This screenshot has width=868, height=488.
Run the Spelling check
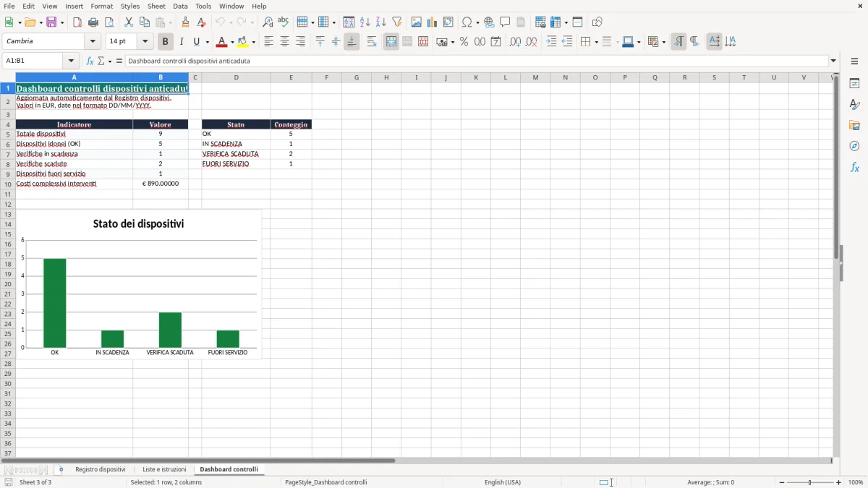pos(284,22)
